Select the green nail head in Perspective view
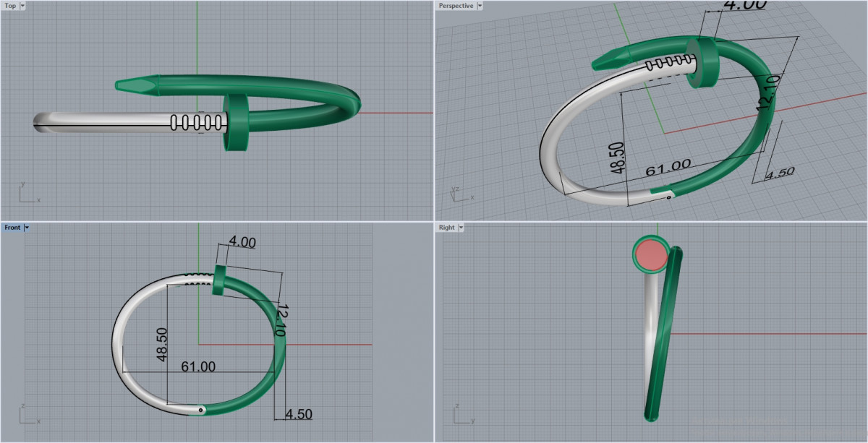868x443 pixels. pyautogui.click(x=703, y=62)
